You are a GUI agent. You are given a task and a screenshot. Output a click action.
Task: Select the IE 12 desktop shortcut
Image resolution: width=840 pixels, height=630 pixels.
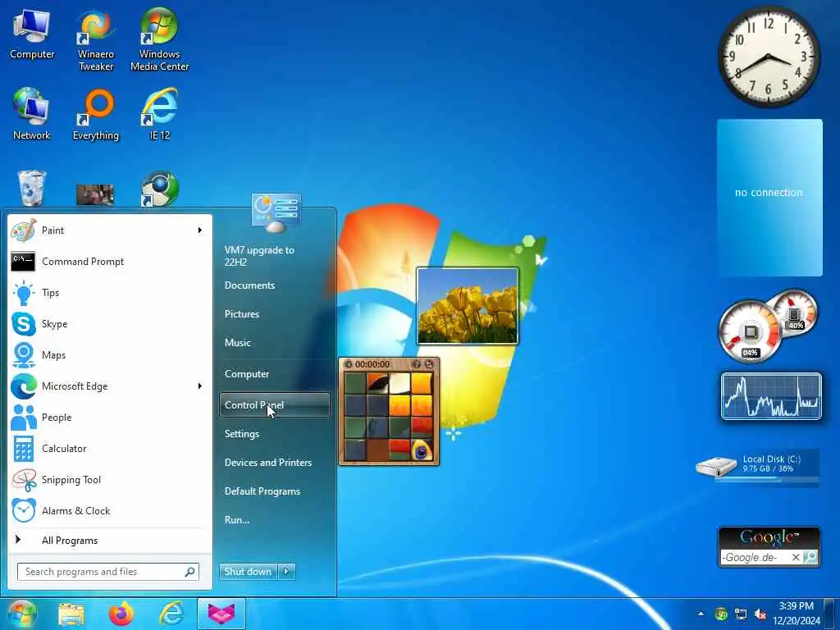(160, 114)
